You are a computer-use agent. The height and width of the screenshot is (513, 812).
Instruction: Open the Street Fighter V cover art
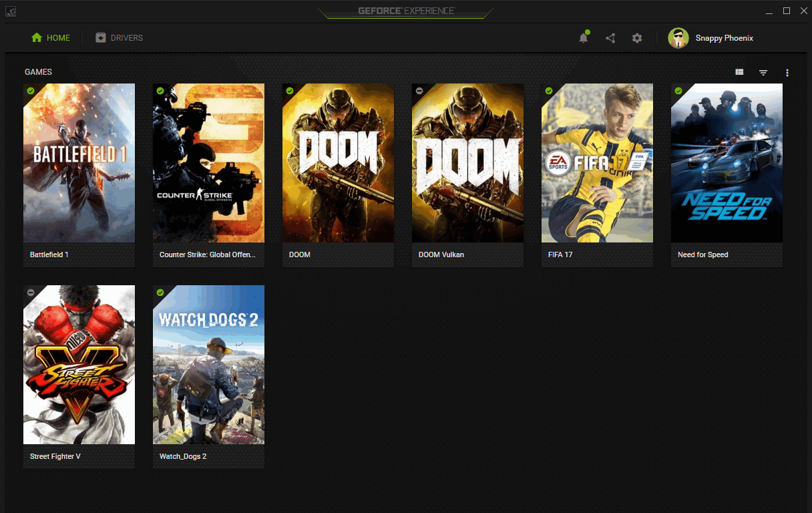coord(79,365)
